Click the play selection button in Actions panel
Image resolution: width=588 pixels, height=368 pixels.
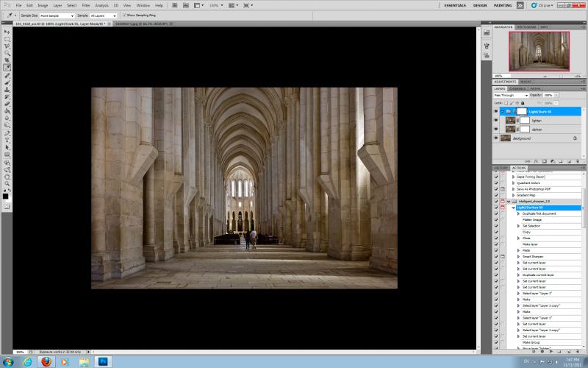pyautogui.click(x=551, y=352)
